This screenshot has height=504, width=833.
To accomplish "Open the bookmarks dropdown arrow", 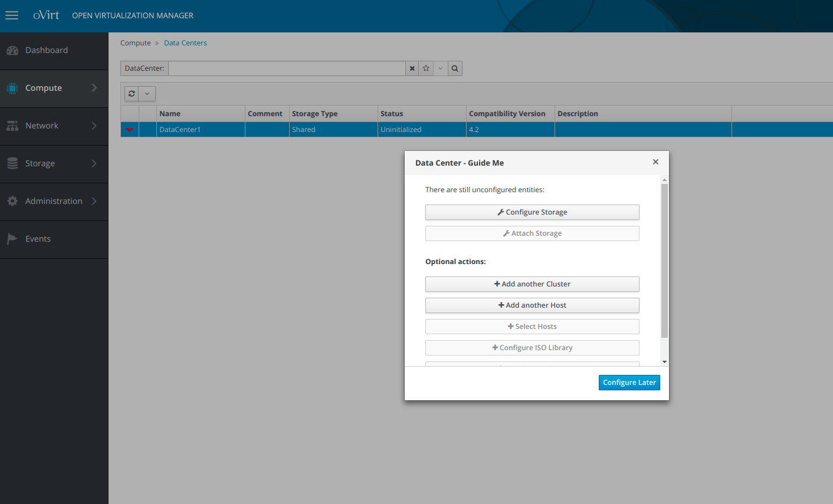I will point(440,68).
